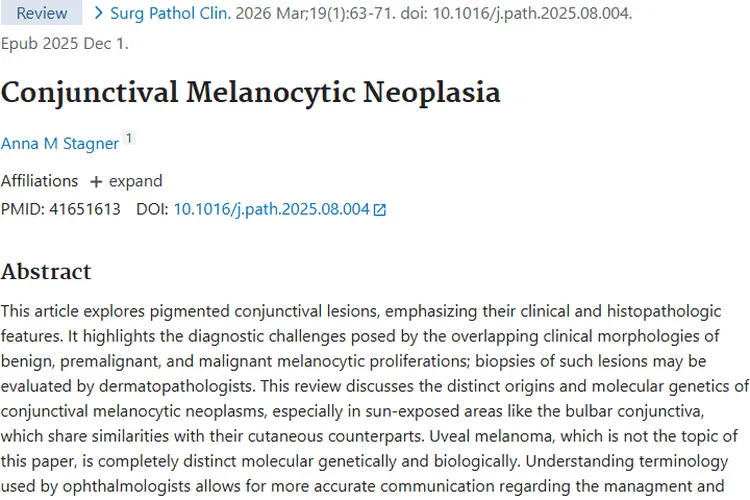Click the chevron arrow before Surg Pathol Clin.

pyautogui.click(x=99, y=14)
